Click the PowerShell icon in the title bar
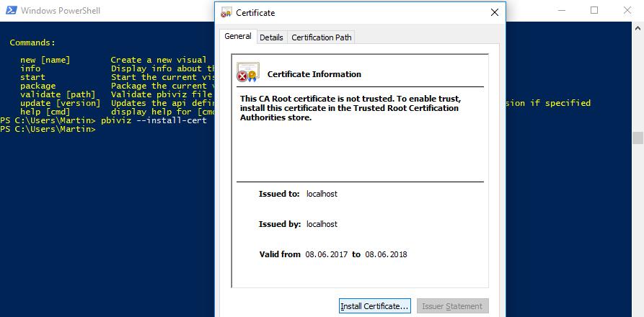The width and height of the screenshot is (644, 317). [11, 11]
